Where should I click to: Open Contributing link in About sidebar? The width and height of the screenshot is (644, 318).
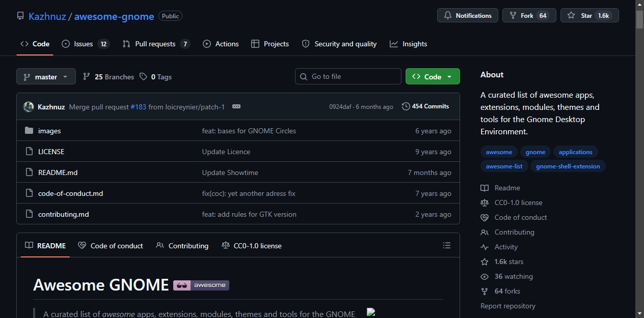point(507,232)
